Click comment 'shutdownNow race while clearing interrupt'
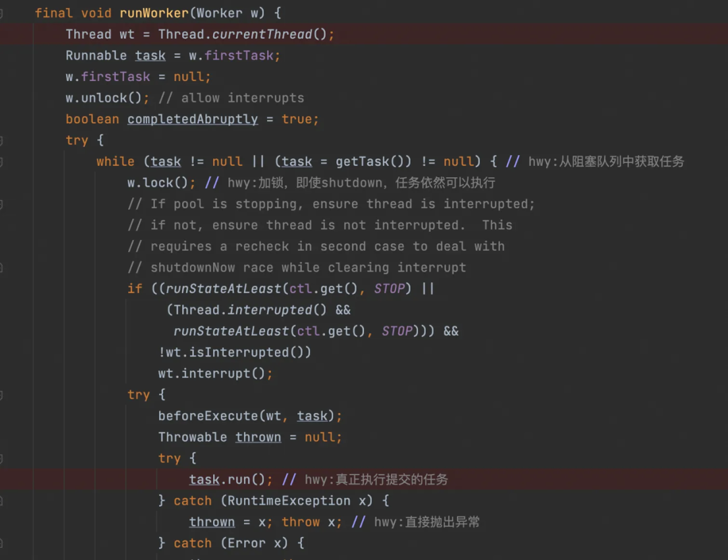This screenshot has width=728, height=560. [297, 268]
